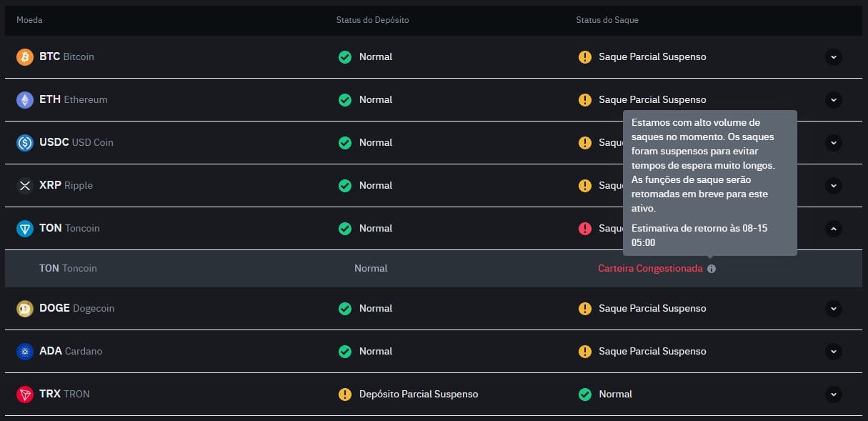Click the red Carteira Congestionada status text
The image size is (868, 421).
[x=650, y=268]
